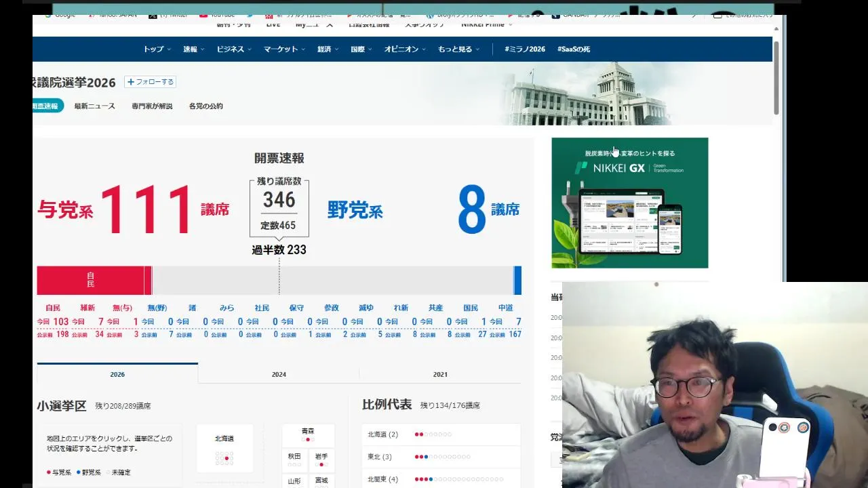Click the blue opposition segment of seat bar
868x488 pixels.
517,280
